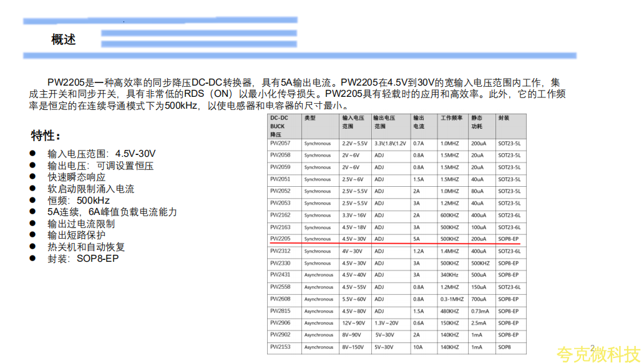Click the 特性 section heading
Image resolution: width=644 pixels, height=363 pixels.
click(x=46, y=136)
